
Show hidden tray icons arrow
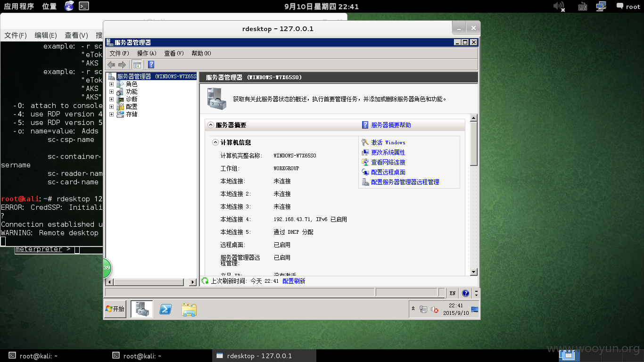point(413,309)
